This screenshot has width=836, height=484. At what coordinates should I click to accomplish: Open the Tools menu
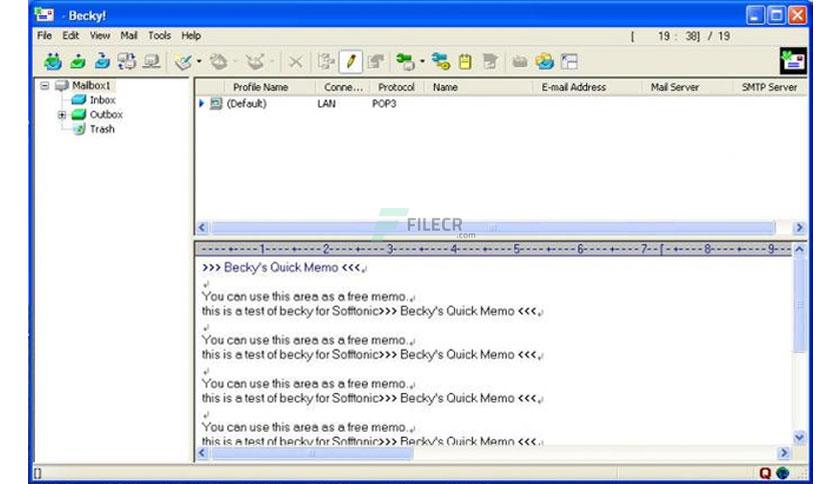tap(159, 36)
